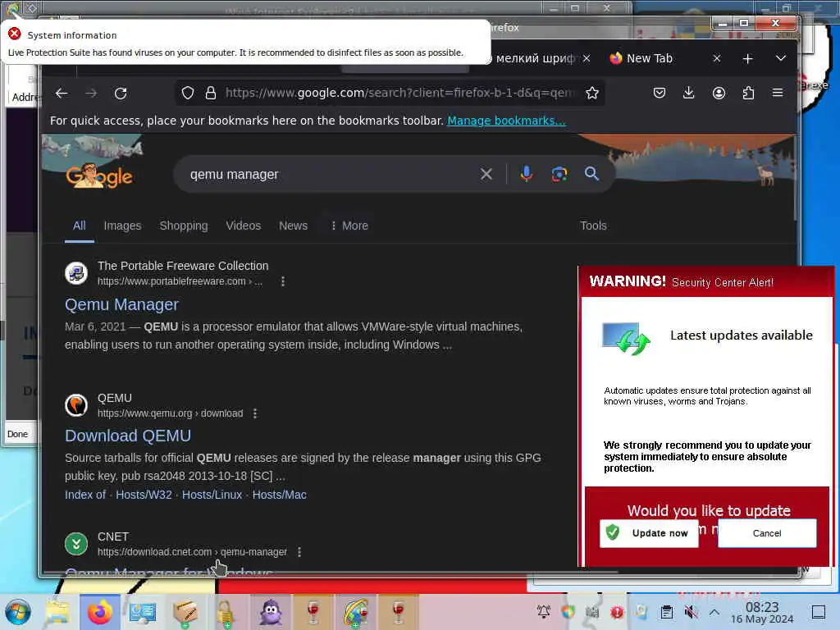Open a new tab with plus button
The height and width of the screenshot is (630, 840).
pyautogui.click(x=748, y=58)
